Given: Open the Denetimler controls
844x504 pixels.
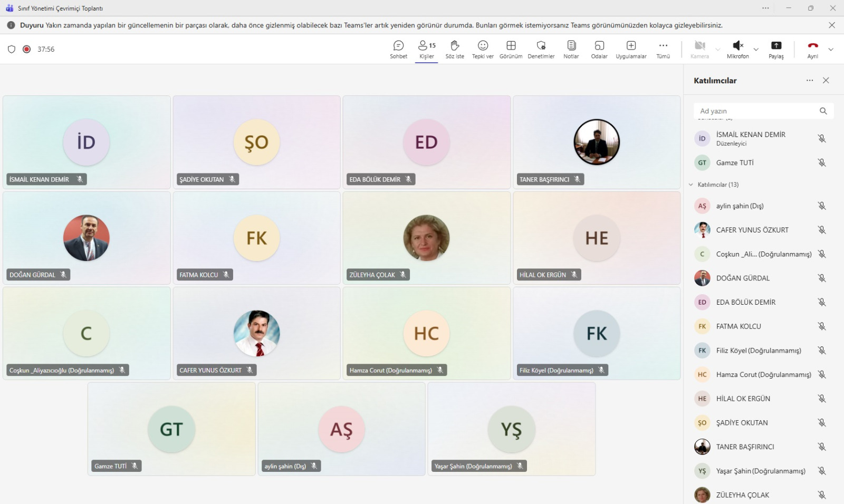Looking at the screenshot, I should click(x=541, y=49).
